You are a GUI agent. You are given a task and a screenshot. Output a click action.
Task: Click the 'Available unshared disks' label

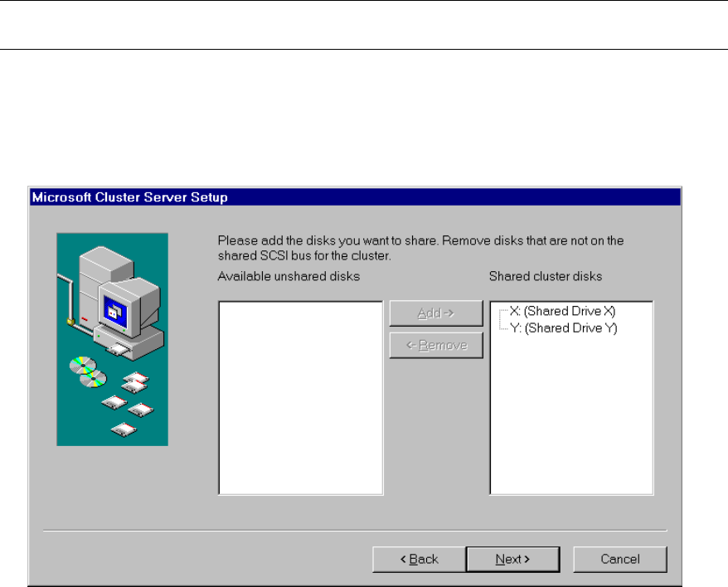click(289, 276)
